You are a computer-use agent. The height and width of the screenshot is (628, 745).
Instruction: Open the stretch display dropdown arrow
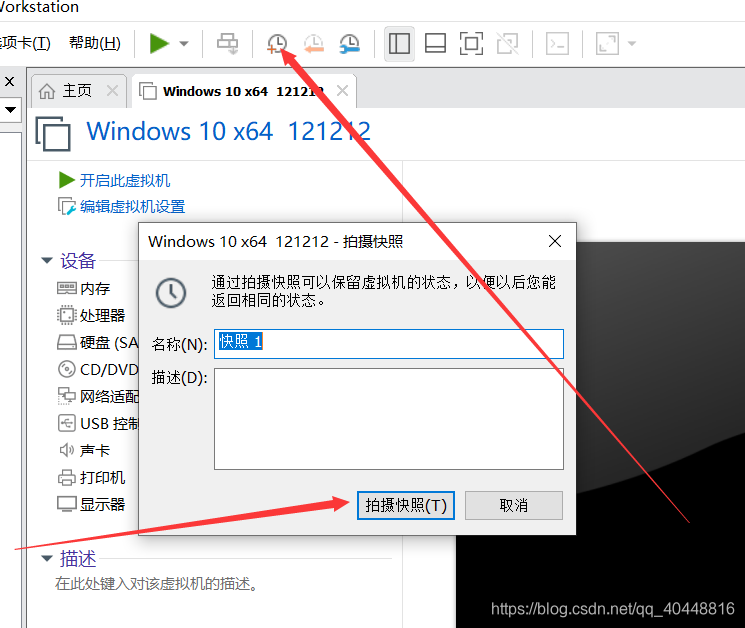[631, 44]
